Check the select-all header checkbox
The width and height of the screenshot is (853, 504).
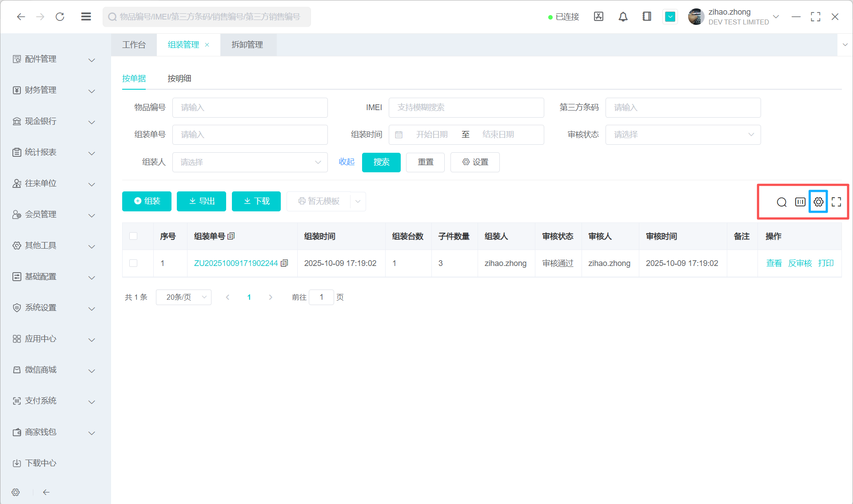pyautogui.click(x=133, y=236)
